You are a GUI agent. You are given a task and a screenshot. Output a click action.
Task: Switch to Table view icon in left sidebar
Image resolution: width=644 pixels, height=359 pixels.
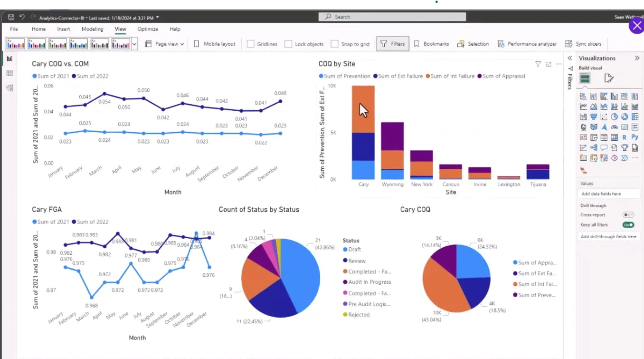(x=9, y=73)
